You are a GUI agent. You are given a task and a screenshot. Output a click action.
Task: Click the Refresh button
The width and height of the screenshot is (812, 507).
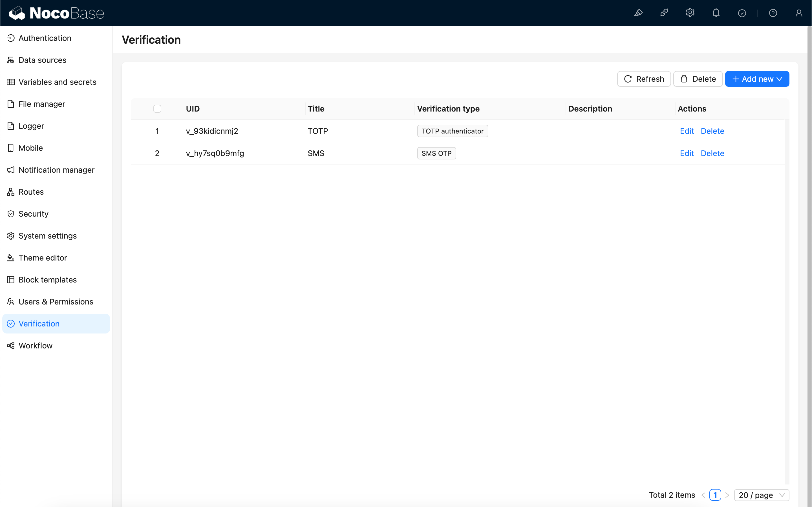click(644, 79)
